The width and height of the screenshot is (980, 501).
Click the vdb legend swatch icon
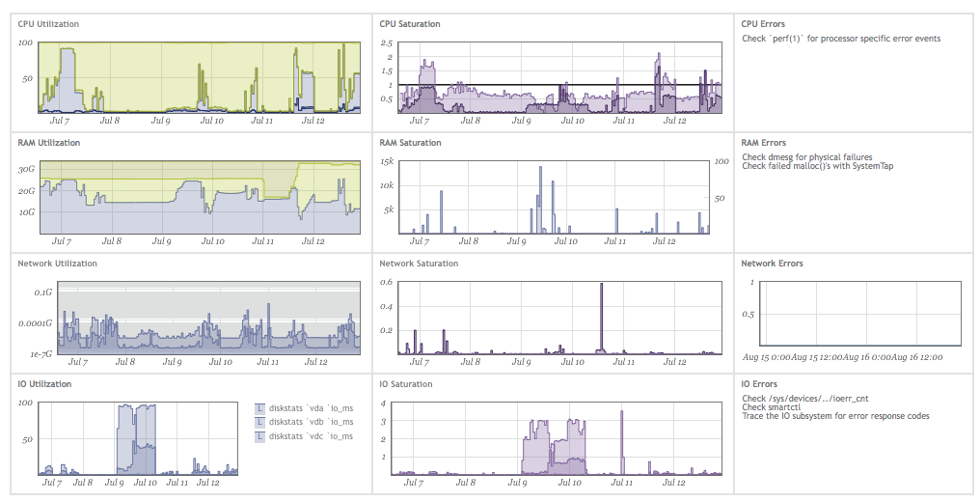pos(259,422)
